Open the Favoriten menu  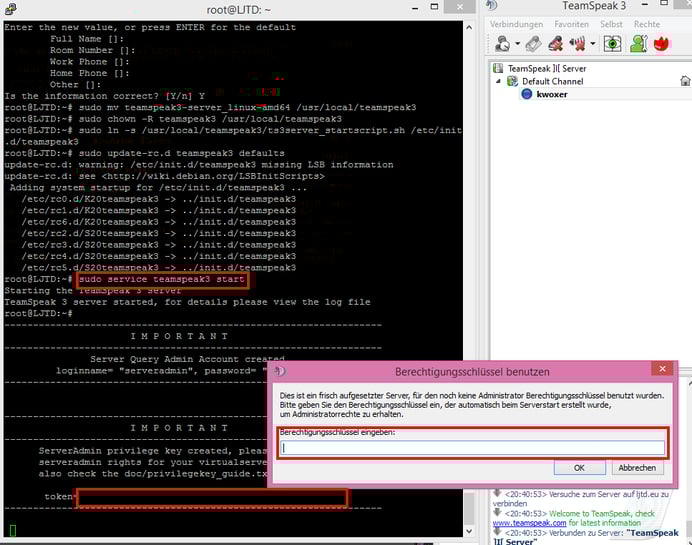click(x=571, y=24)
